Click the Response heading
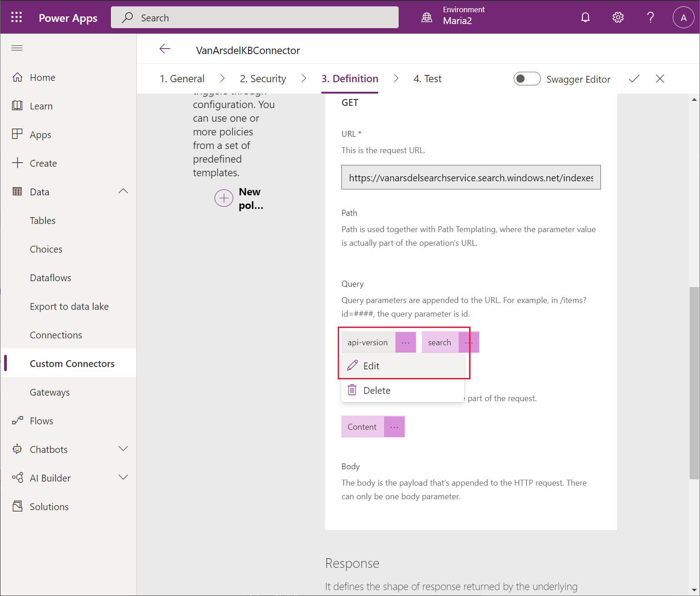Image resolution: width=700 pixels, height=596 pixels. (x=352, y=563)
